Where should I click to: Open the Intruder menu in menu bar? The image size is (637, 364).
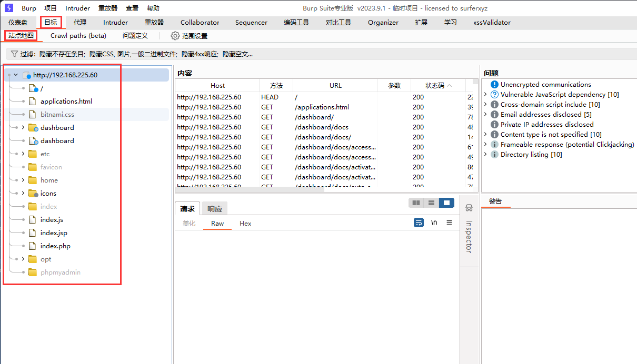(x=77, y=8)
